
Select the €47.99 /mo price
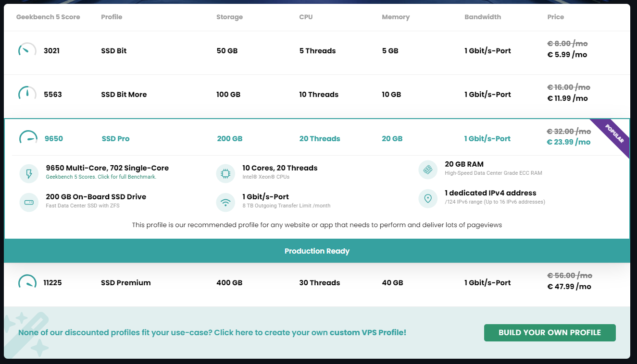[569, 287]
